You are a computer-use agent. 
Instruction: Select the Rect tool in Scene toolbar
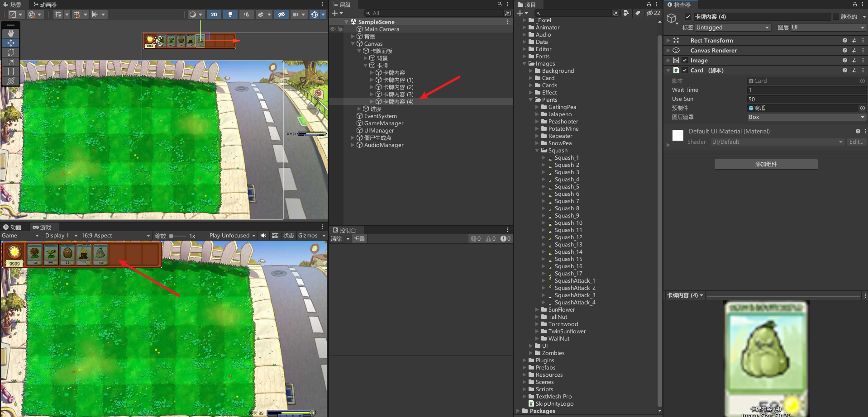tap(11, 71)
